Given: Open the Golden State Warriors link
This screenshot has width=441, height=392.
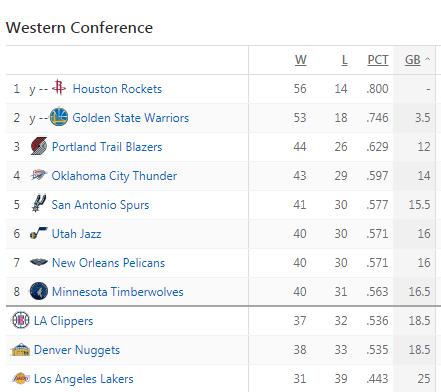Looking at the screenshot, I should 131,118.
